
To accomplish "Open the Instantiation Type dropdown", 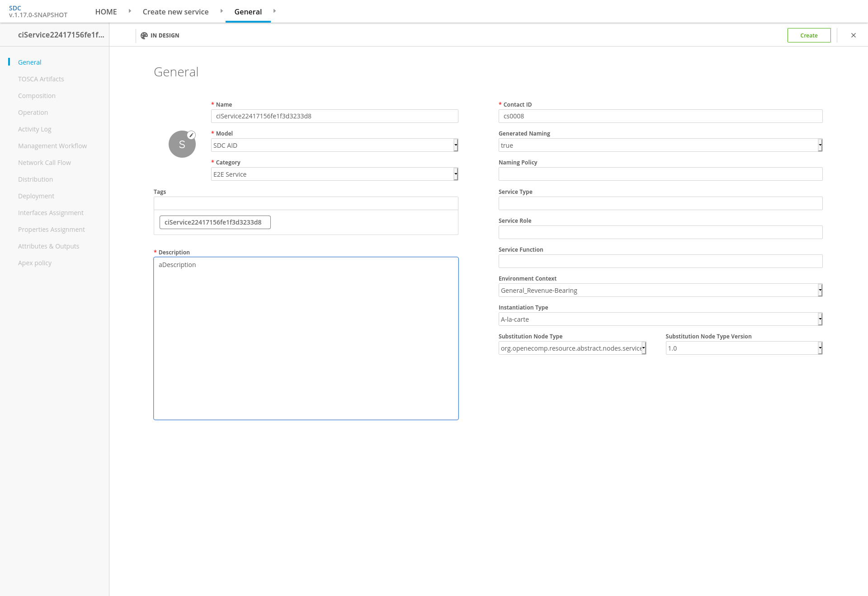I will pos(660,319).
